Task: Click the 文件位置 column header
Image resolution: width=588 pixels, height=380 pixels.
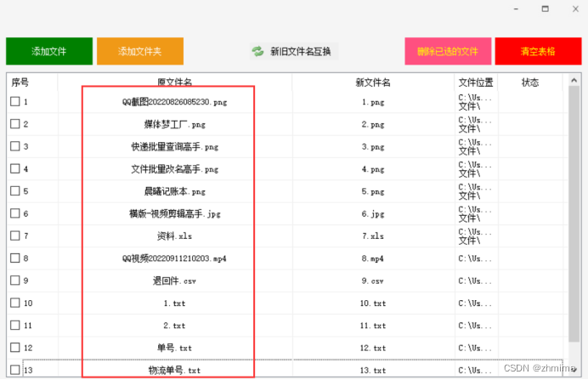Action: pyautogui.click(x=476, y=82)
